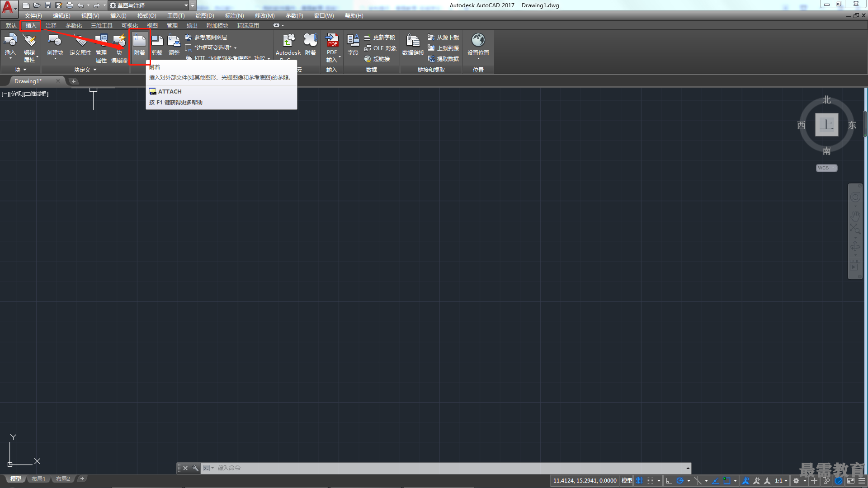Click the New drawing icon in quick access toolbar

pyautogui.click(x=26, y=5)
